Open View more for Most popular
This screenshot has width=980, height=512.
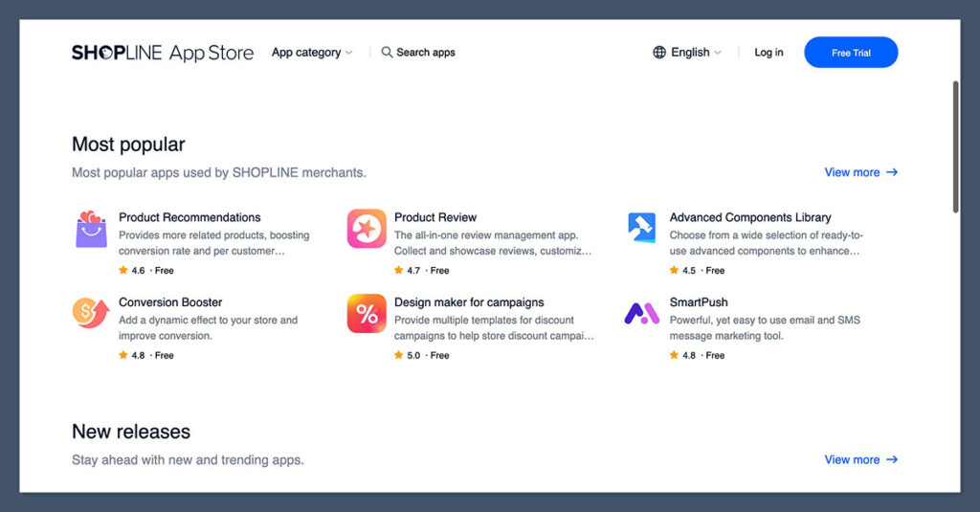(x=860, y=172)
